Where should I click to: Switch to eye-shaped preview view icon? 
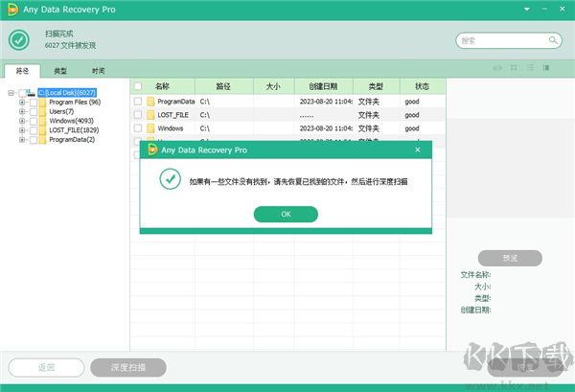point(497,68)
